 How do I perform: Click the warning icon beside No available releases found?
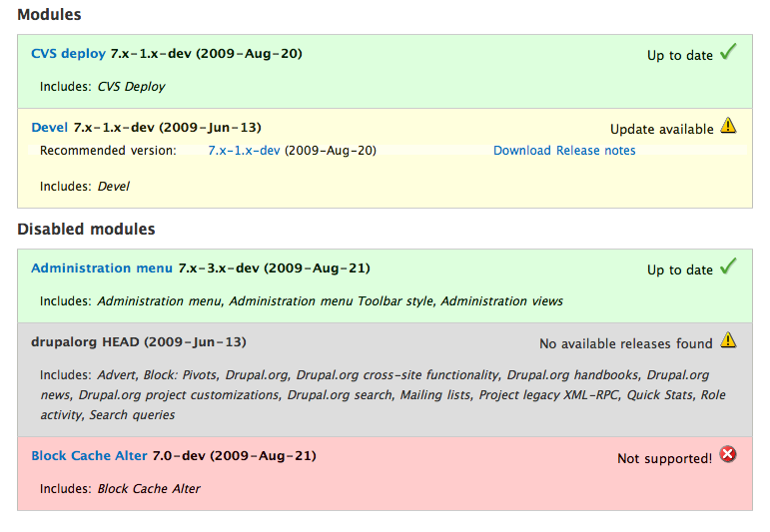(x=728, y=340)
